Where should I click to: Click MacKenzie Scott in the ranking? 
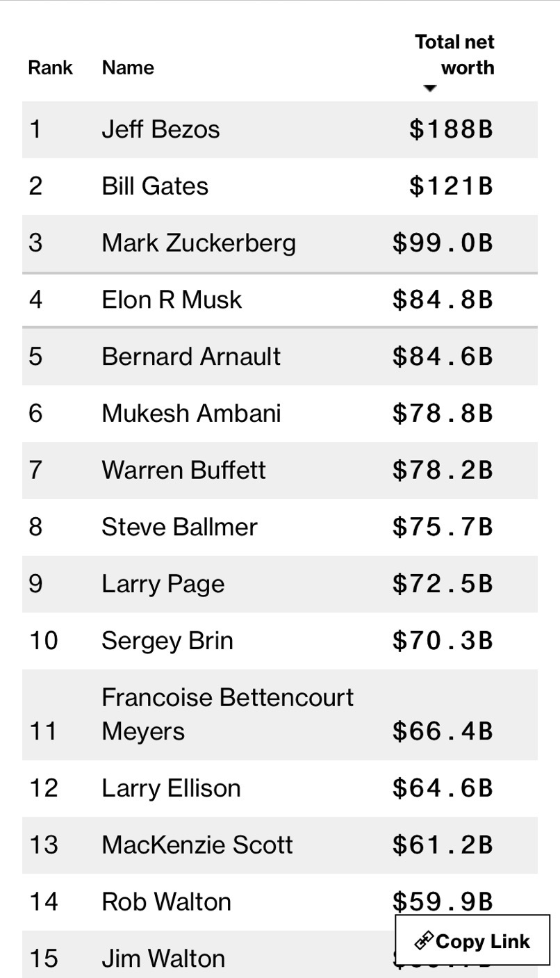coord(197,845)
